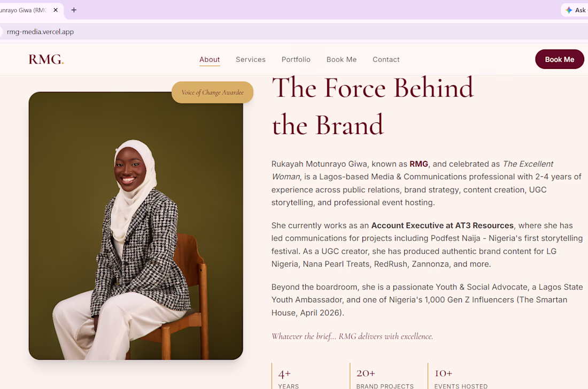
Task: Click the rmg-media.vercel.app address bar
Action: 294,32
